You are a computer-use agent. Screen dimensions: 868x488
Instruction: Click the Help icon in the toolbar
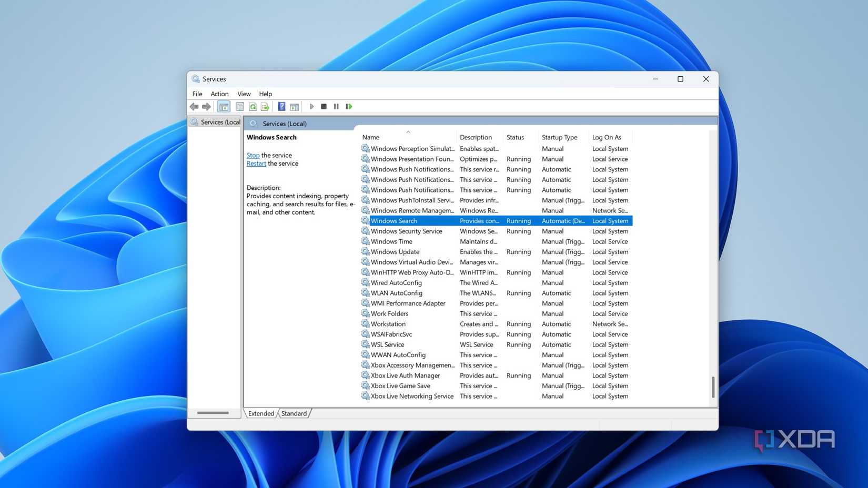tap(281, 106)
